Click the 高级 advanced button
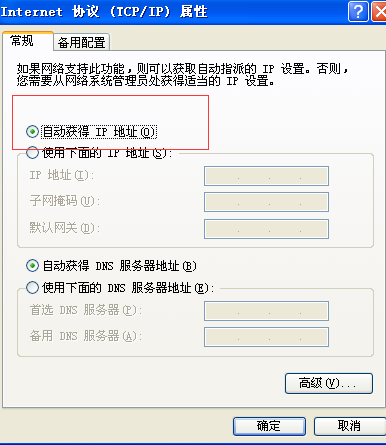This screenshot has height=445, width=386. click(x=329, y=383)
